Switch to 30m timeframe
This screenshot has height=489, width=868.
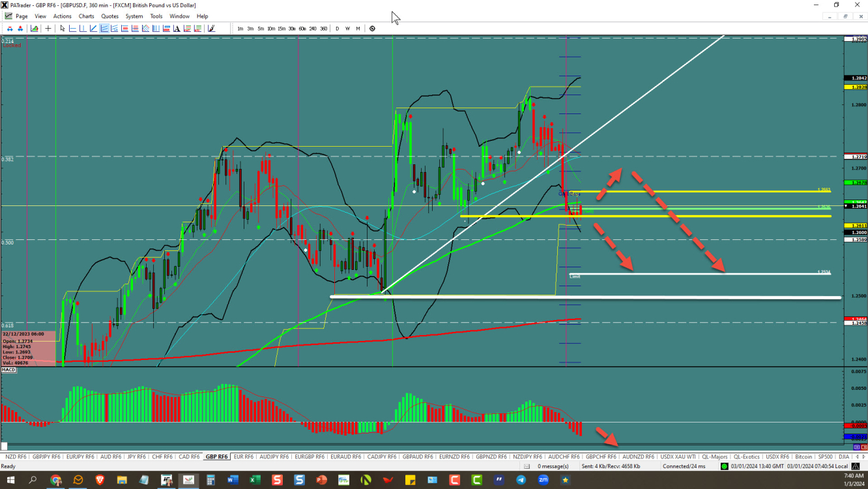[x=292, y=28]
